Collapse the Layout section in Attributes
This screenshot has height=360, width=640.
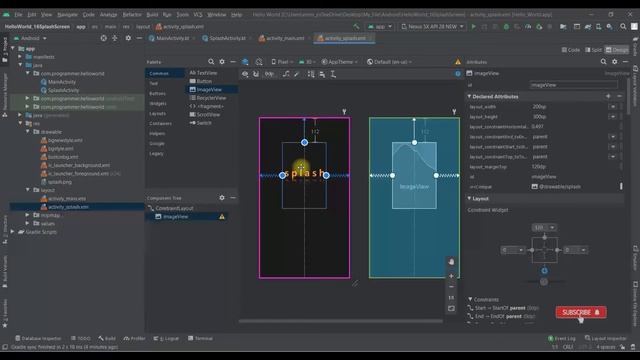coord(469,198)
